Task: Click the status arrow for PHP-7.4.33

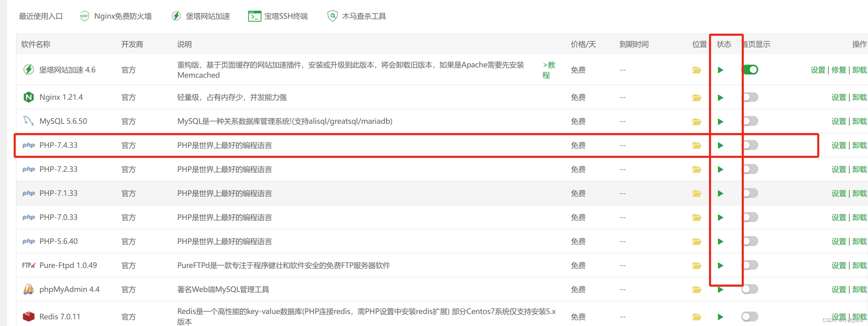Action: coord(720,145)
